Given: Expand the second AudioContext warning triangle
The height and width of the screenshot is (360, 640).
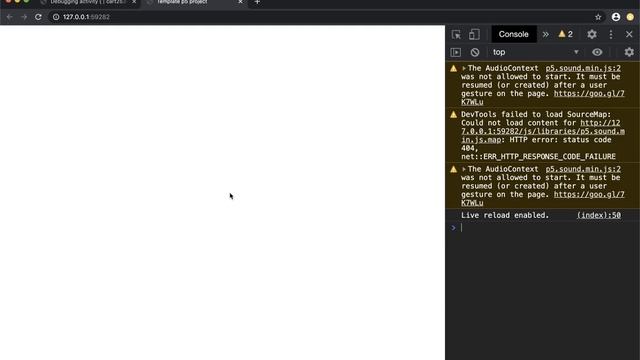Looking at the screenshot, I should pos(464,169).
